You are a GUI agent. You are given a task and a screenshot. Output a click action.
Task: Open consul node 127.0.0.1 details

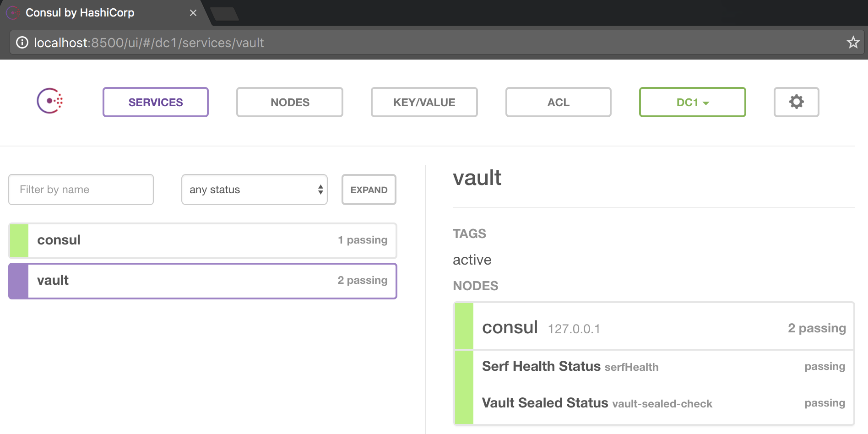654,326
